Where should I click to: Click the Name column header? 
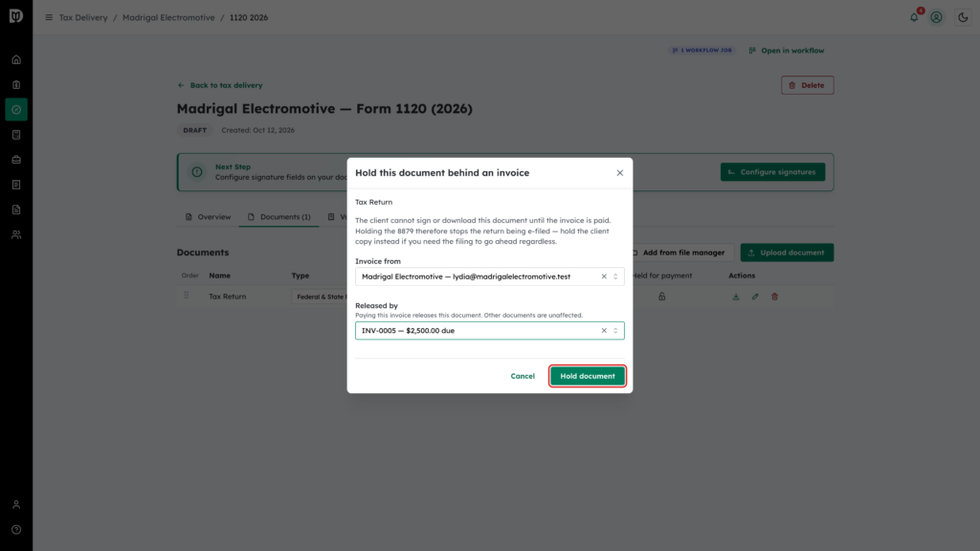pos(219,275)
